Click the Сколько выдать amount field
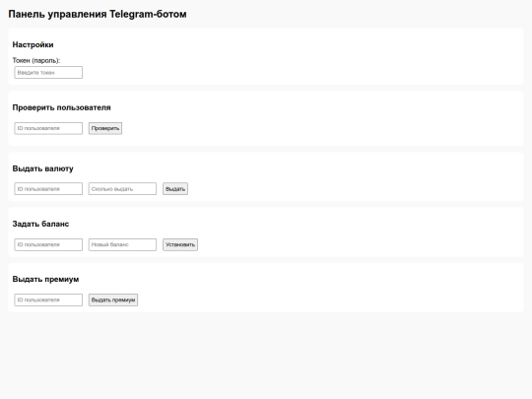The width and height of the screenshot is (532, 399). click(x=122, y=188)
